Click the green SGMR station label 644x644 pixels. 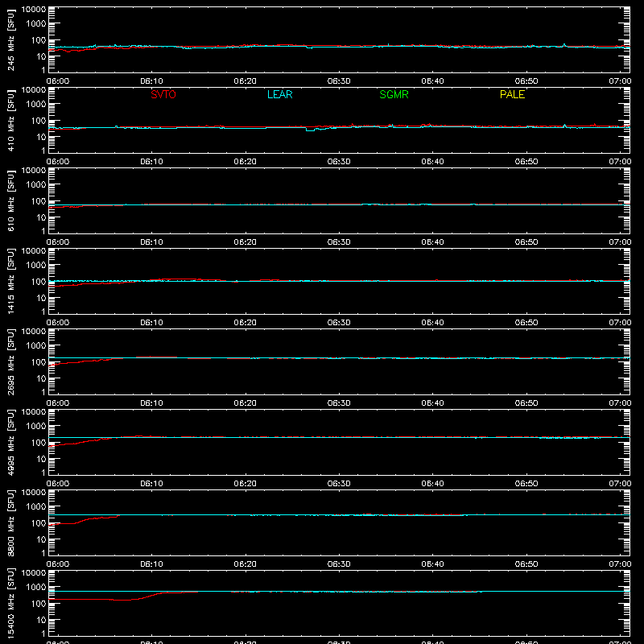394,94
